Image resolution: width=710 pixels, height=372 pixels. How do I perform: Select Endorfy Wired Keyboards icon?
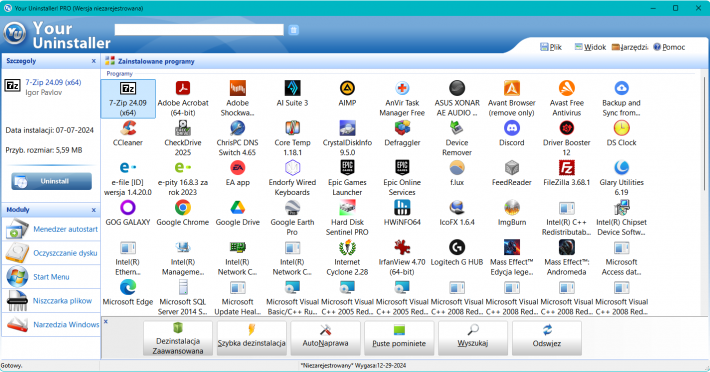[x=293, y=168]
